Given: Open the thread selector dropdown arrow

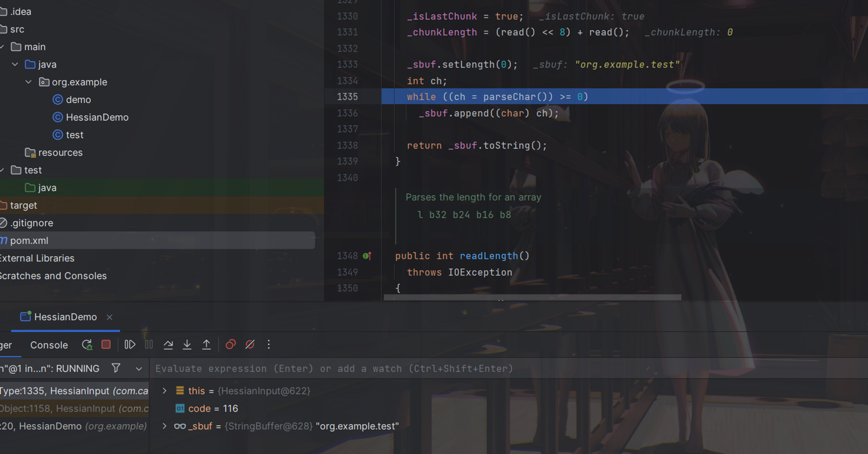Looking at the screenshot, I should point(139,369).
